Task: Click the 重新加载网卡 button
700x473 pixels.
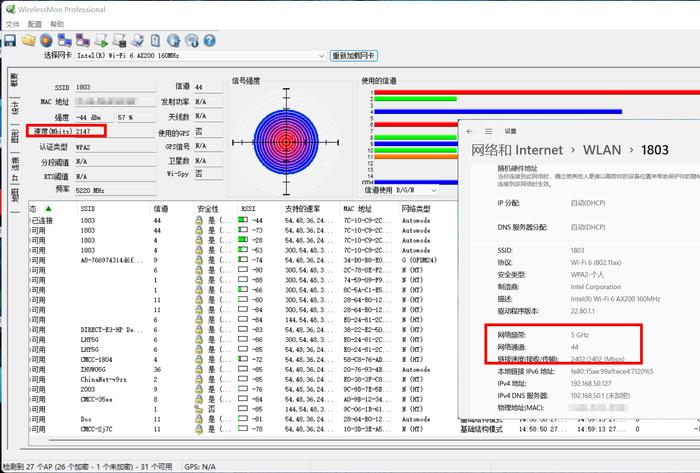Action: 354,56
